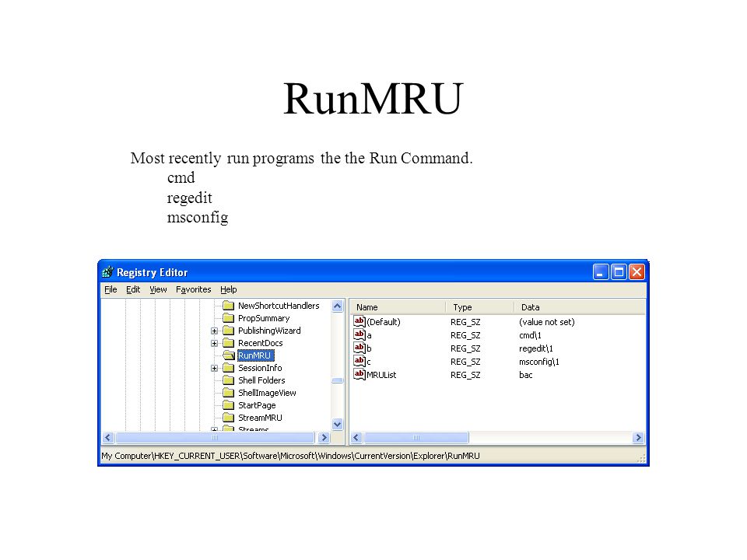Sort by the Name column header

398,307
